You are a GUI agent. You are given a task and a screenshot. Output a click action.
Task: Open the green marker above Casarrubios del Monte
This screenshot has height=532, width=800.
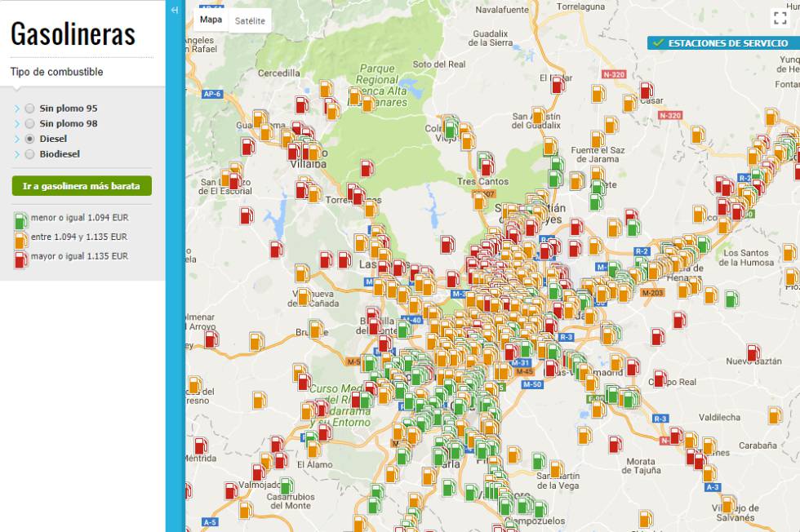[x=287, y=485]
